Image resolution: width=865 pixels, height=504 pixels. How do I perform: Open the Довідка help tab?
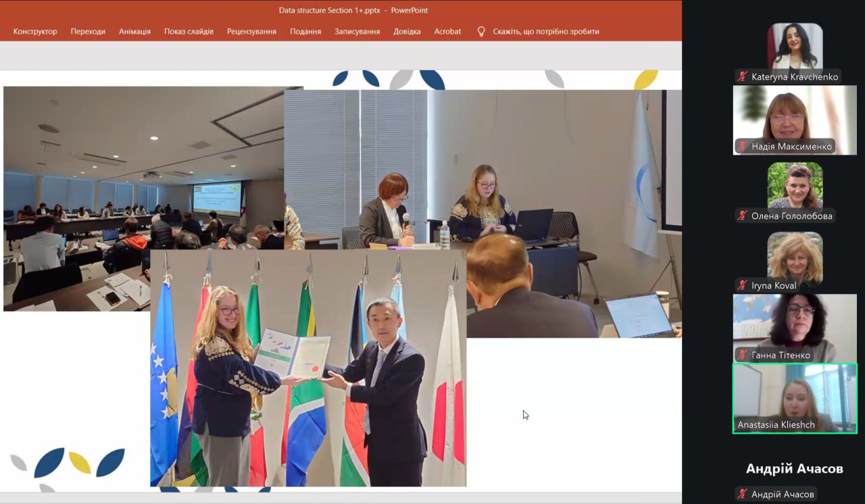(407, 31)
